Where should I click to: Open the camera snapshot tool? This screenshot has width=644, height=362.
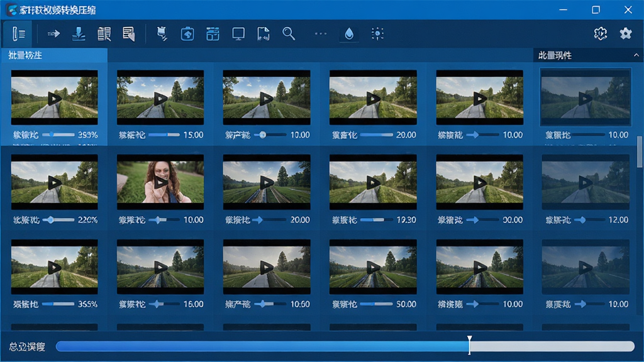(x=187, y=34)
